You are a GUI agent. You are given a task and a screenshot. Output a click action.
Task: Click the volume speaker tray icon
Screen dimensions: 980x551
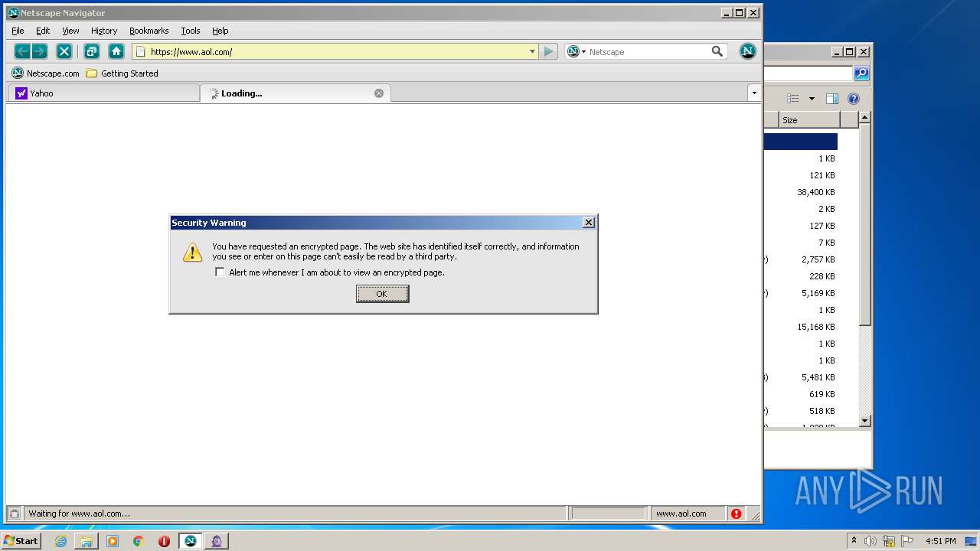click(871, 541)
